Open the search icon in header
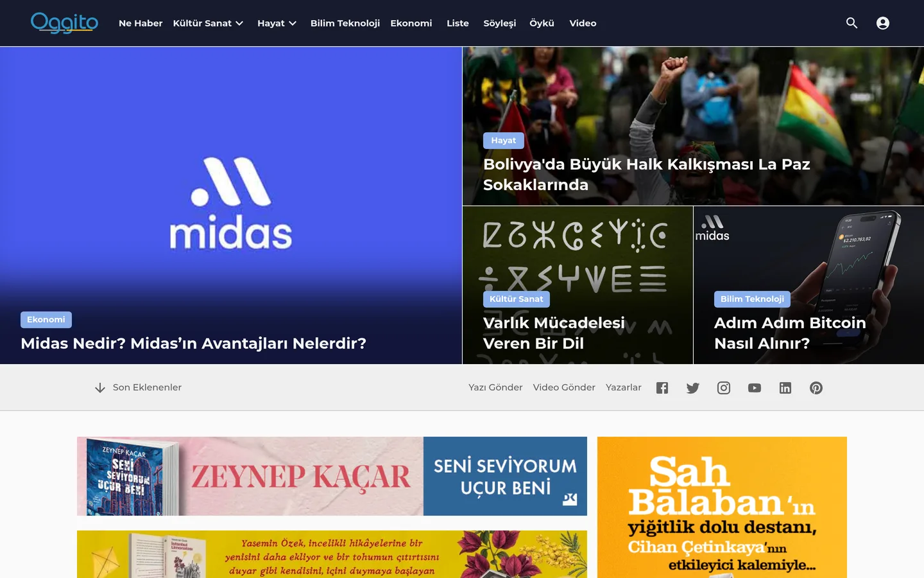Screen dimensions: 924x578 pos(852,23)
